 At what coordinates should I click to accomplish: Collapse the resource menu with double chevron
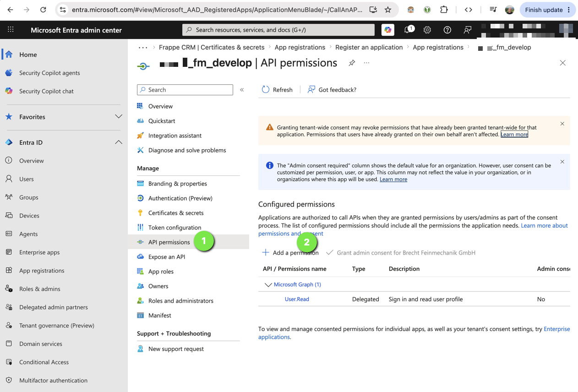242,90
